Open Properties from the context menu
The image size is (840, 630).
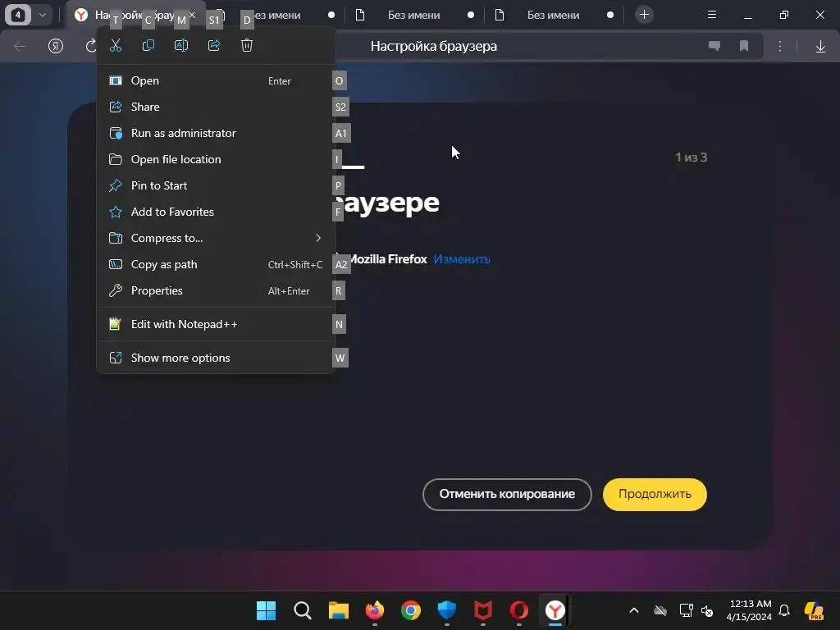point(216,291)
